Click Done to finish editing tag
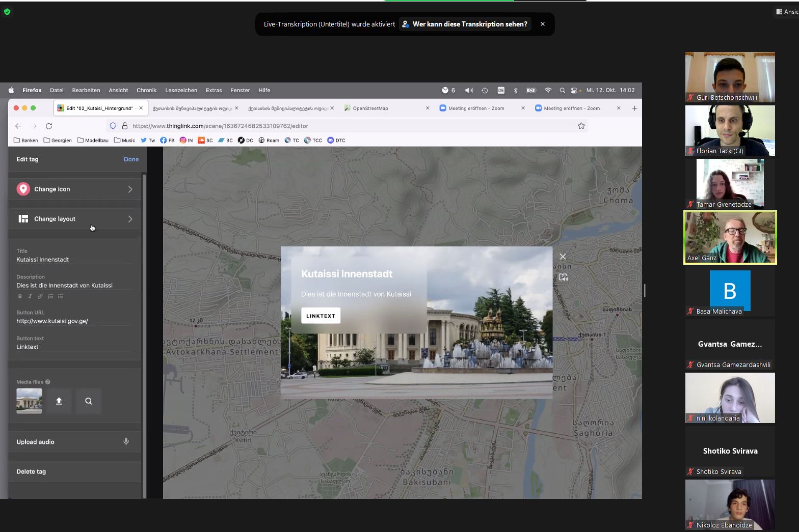Viewport: 799px width, 532px height. pyautogui.click(x=131, y=159)
